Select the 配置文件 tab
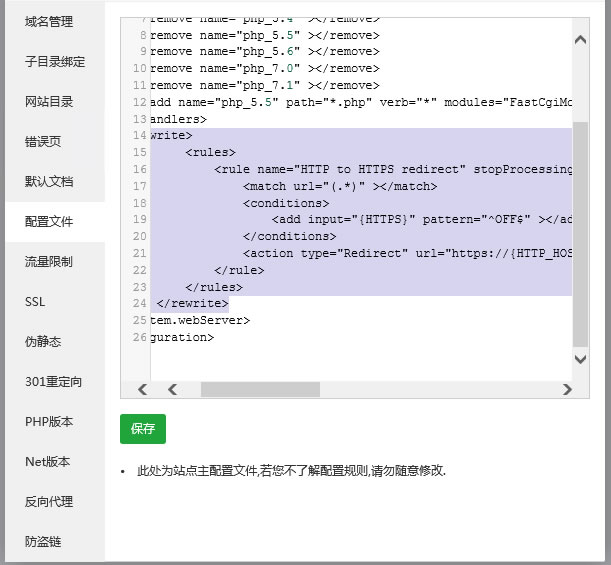The width and height of the screenshot is (611, 565). click(49, 222)
